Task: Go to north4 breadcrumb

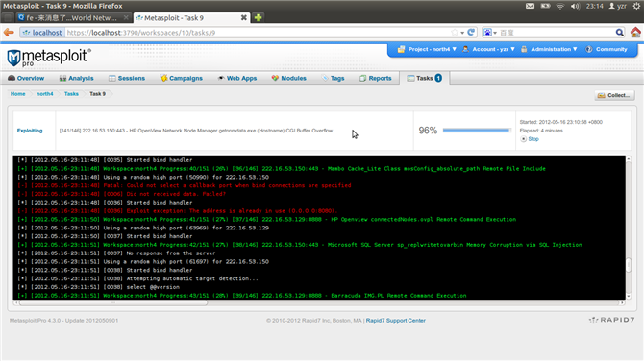Action: pyautogui.click(x=45, y=94)
